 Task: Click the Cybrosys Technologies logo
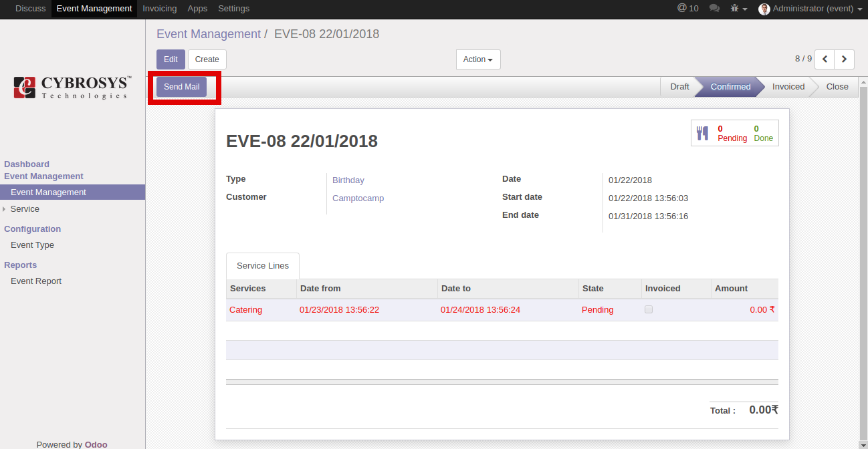pyautogui.click(x=72, y=87)
